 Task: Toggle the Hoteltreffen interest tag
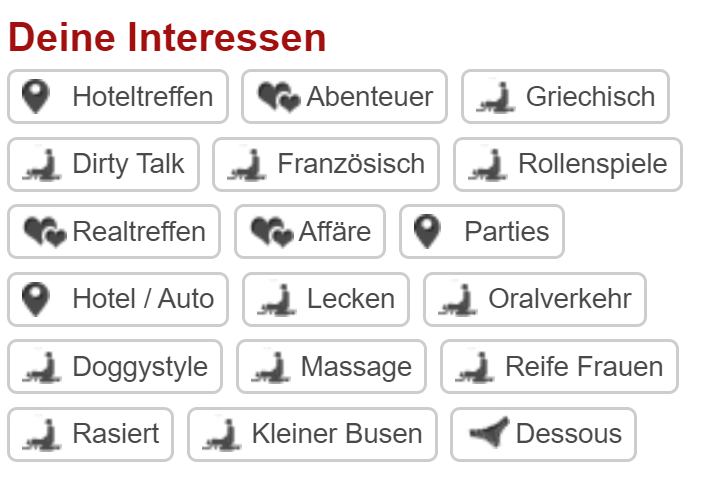[118, 97]
